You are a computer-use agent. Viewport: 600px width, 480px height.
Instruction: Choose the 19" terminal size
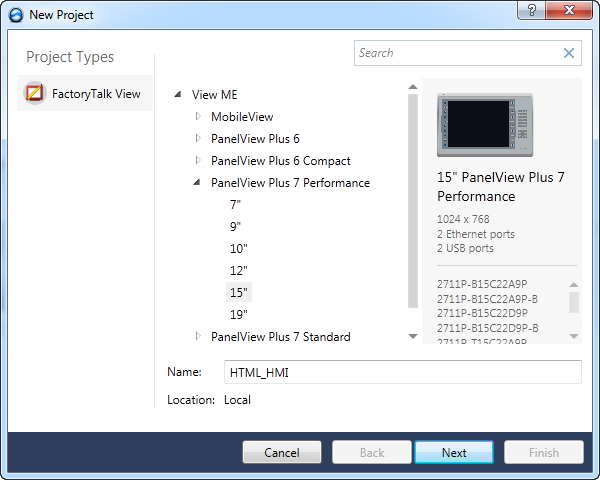click(x=238, y=315)
